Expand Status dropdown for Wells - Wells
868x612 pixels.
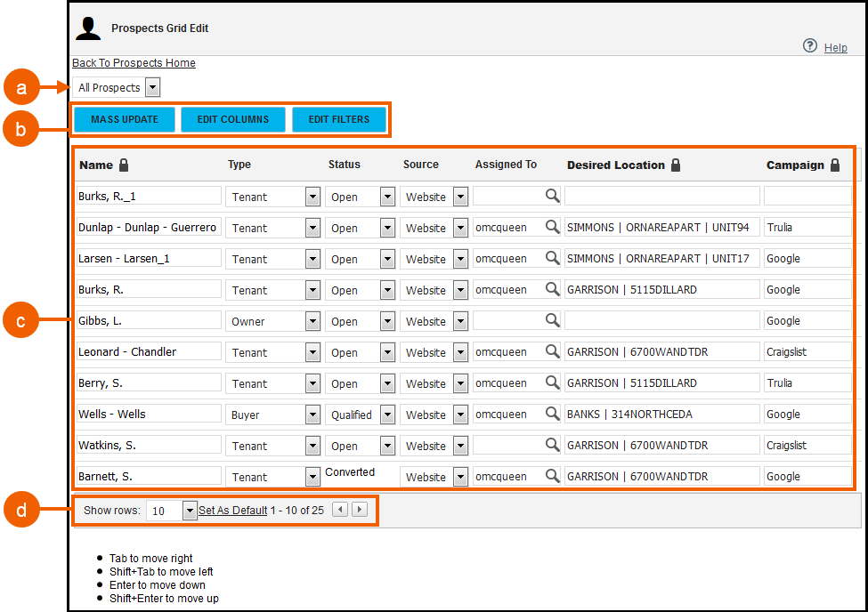(387, 415)
